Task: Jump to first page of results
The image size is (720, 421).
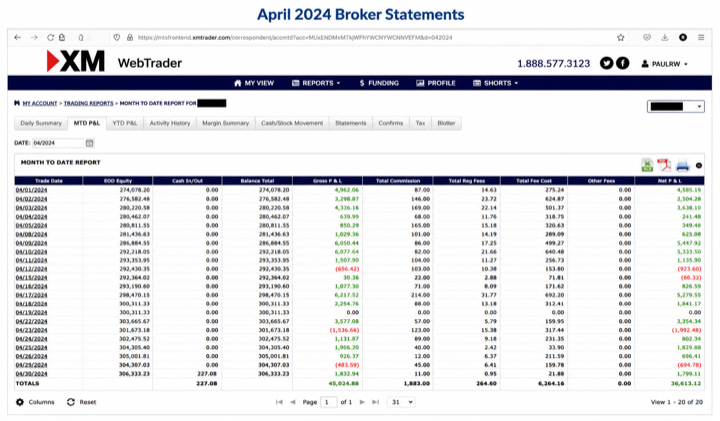Action: tap(279, 402)
